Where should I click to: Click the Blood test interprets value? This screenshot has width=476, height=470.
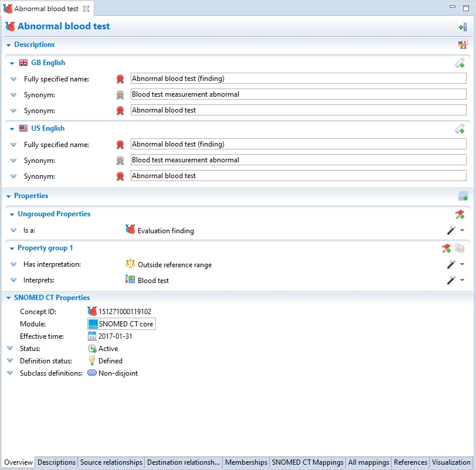click(x=152, y=281)
